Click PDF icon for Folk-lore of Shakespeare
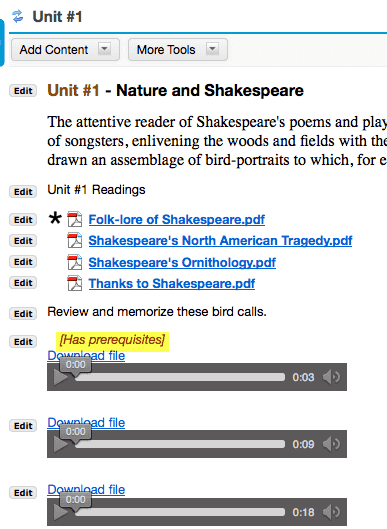 point(75,219)
